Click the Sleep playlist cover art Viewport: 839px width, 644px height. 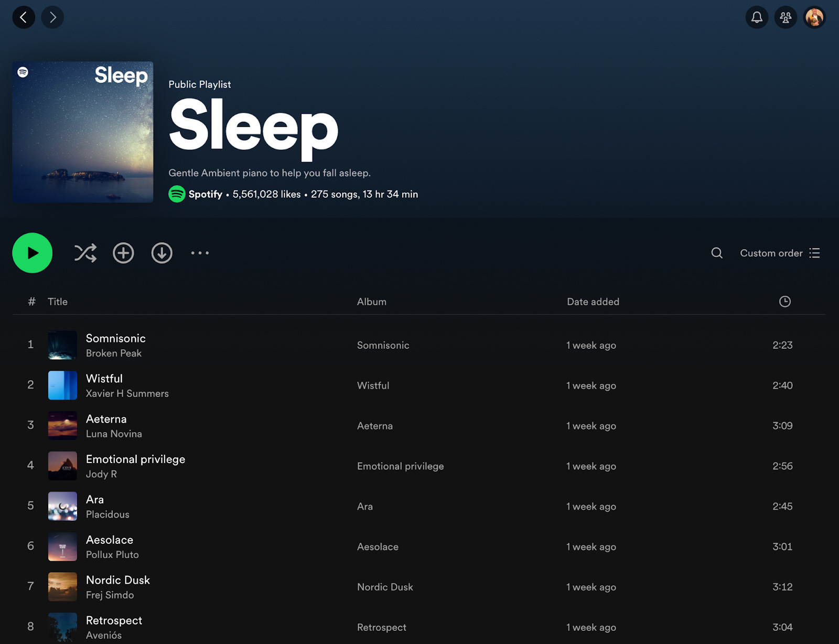point(83,132)
